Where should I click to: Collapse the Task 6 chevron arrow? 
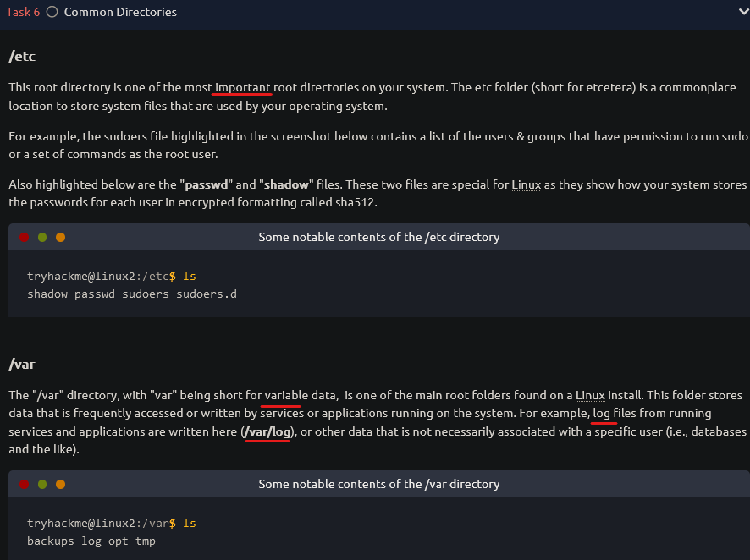coord(744,12)
